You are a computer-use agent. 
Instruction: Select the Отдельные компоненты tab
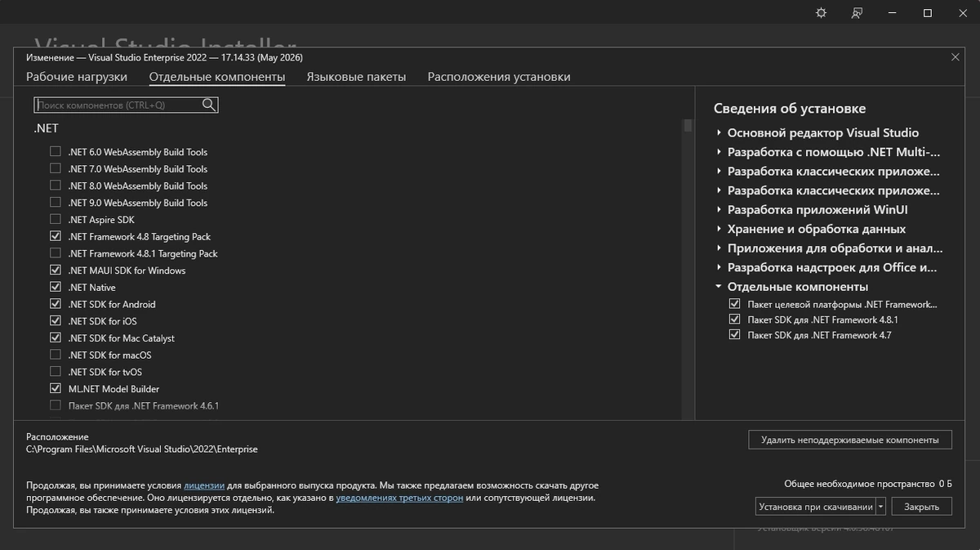(217, 77)
